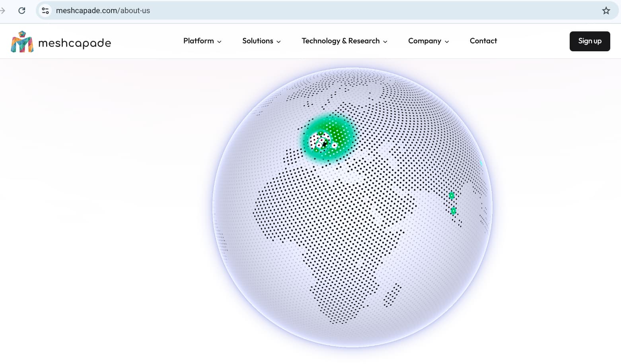
Task: Click the cyan dot near globe's right edge
Action: (x=481, y=163)
